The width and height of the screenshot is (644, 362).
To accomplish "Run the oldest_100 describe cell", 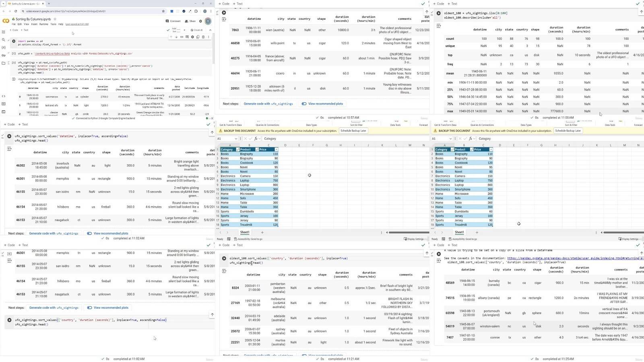I will [438, 13].
